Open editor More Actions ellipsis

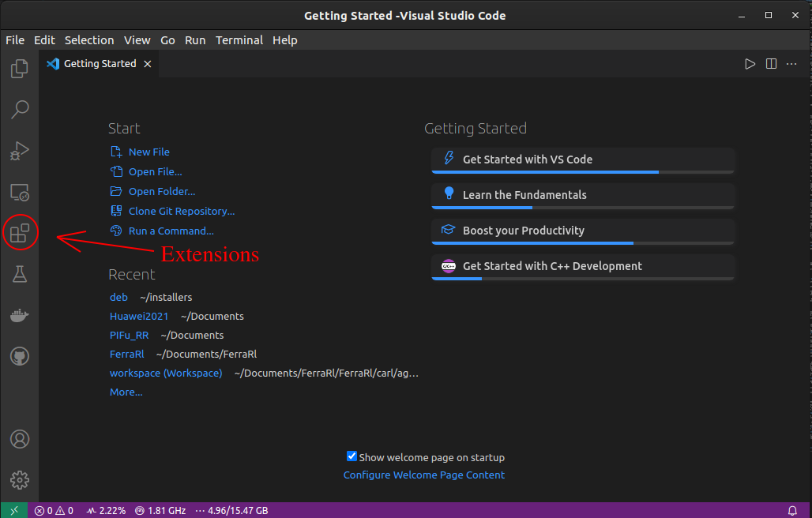(x=791, y=64)
